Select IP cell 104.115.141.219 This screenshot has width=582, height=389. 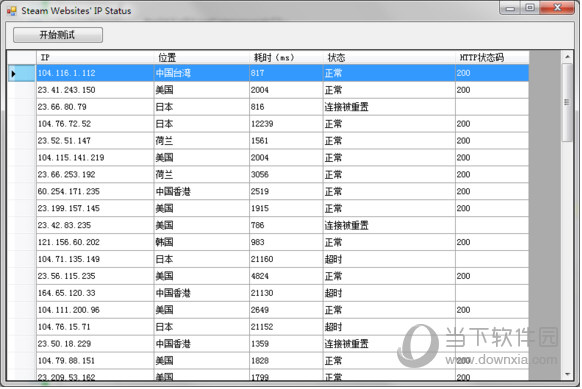tap(95, 158)
